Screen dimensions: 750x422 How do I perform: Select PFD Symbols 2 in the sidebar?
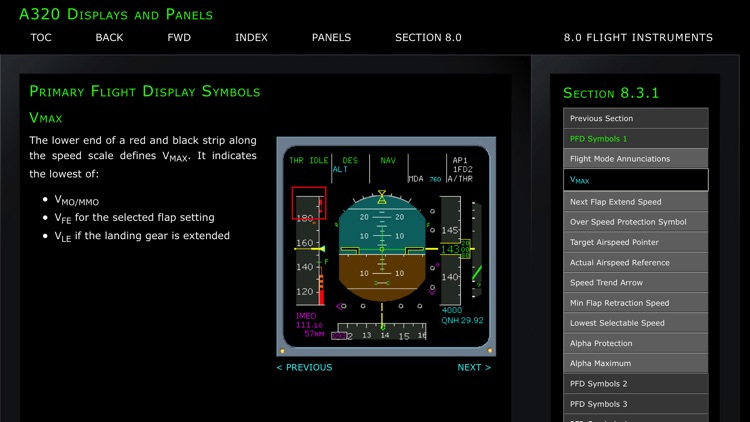pos(636,384)
